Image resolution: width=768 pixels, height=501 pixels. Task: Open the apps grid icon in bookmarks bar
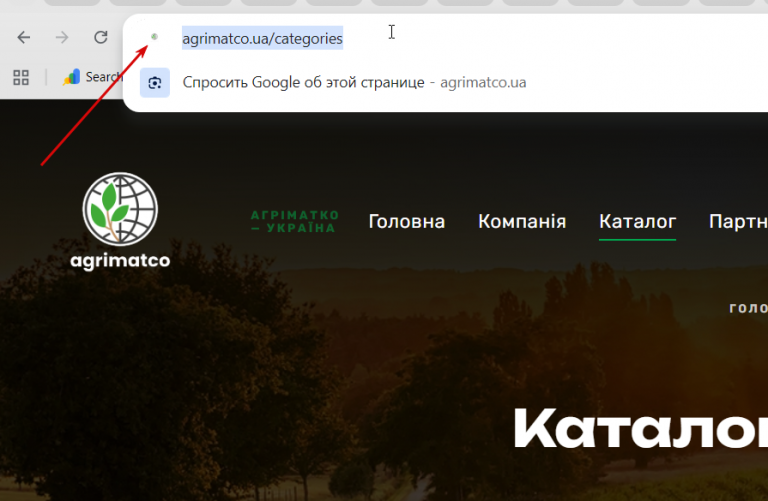(21, 77)
